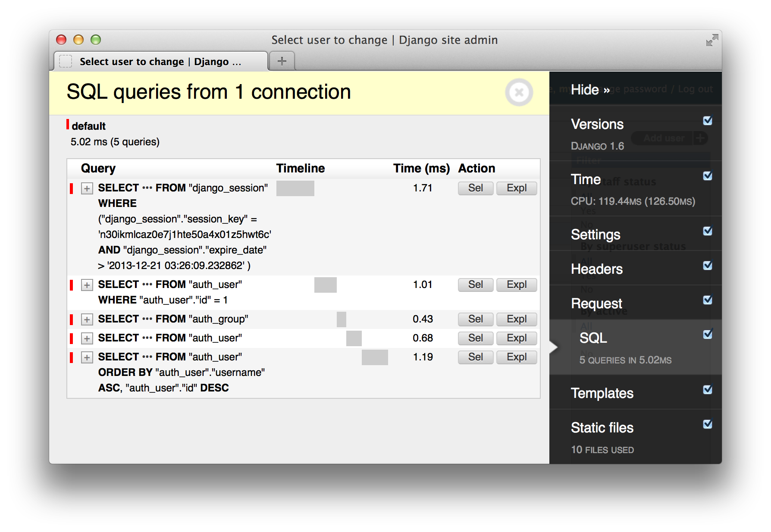
Task: Disable the Versions panel checkbox
Action: pyautogui.click(x=707, y=121)
